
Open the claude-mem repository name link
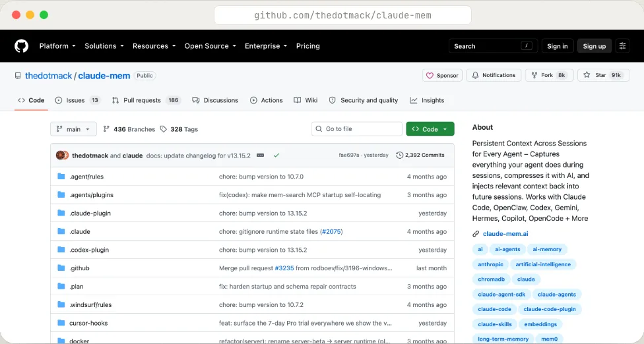pyautogui.click(x=104, y=76)
